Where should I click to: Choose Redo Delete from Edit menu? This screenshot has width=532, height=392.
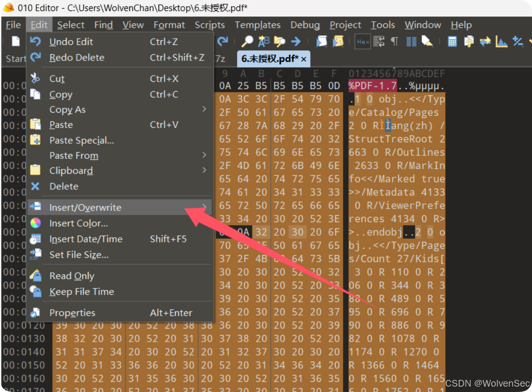pos(120,57)
